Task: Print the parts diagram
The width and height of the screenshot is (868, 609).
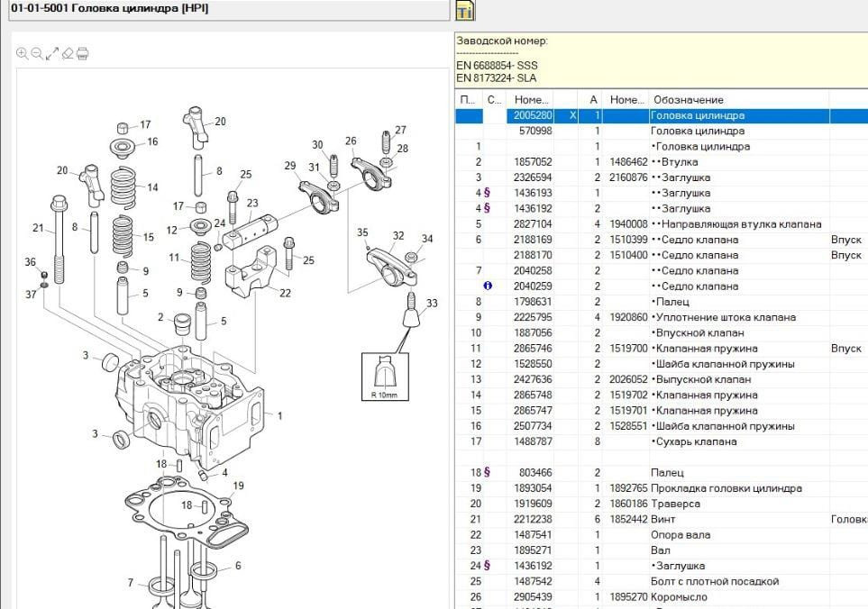Action: point(83,54)
